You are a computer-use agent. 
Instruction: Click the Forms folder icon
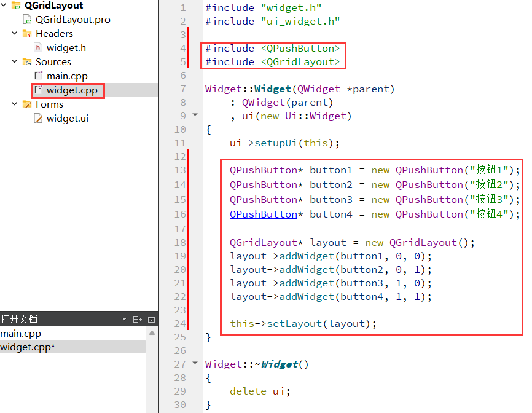click(27, 104)
